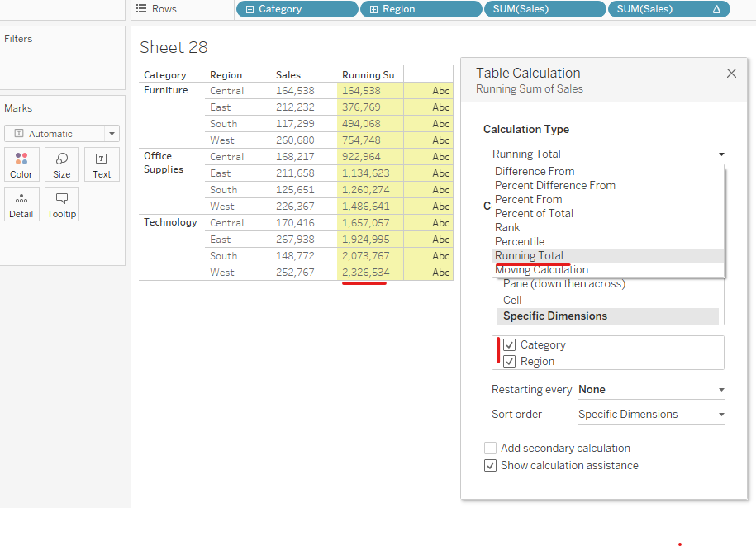Click running sum value 754,748
The image size is (756, 546).
click(x=361, y=140)
